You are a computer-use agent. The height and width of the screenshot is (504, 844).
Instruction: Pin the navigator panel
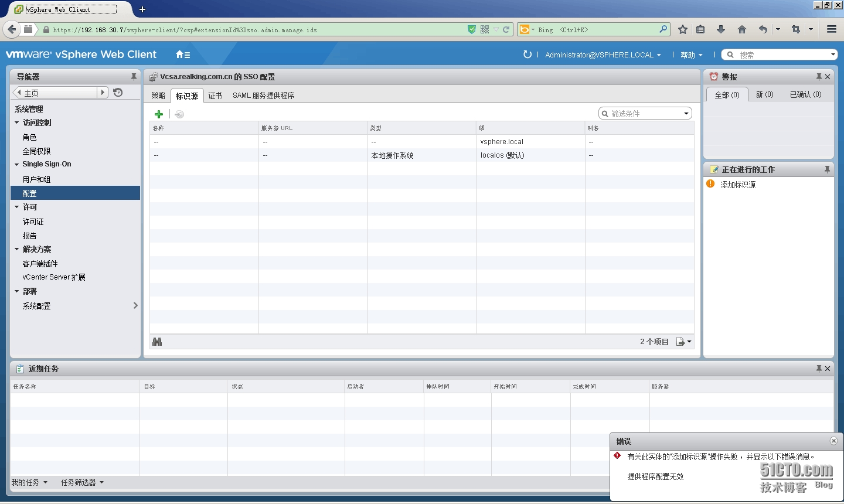click(134, 77)
